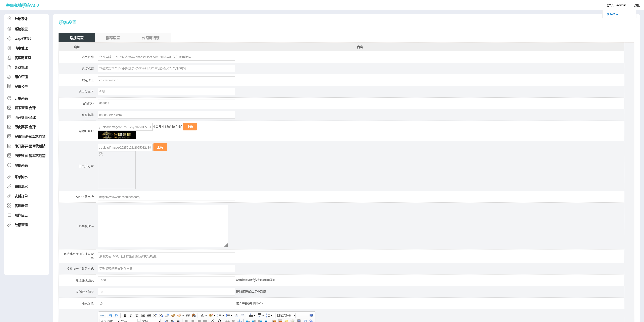The image size is (644, 322).
Task: Click the superscript icon
Action: tap(155, 315)
